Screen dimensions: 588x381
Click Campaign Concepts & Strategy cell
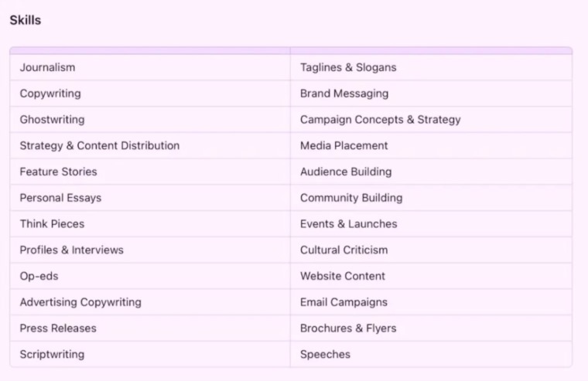point(431,120)
